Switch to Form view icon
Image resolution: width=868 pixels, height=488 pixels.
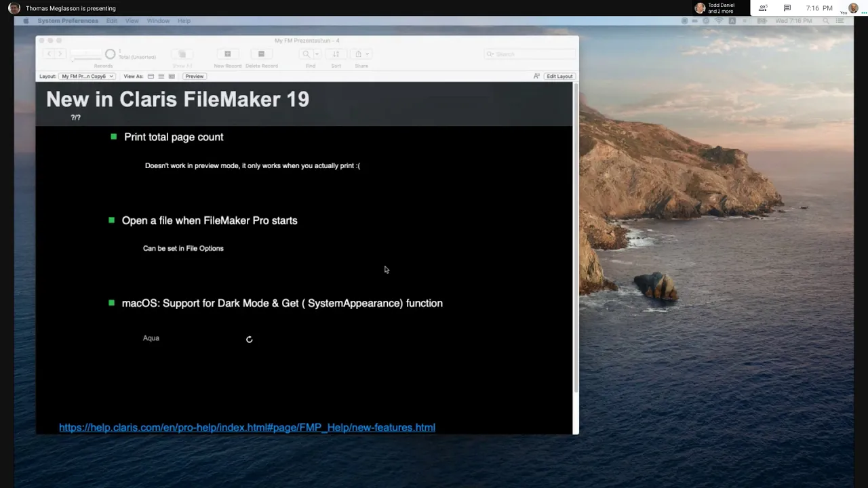(x=151, y=77)
